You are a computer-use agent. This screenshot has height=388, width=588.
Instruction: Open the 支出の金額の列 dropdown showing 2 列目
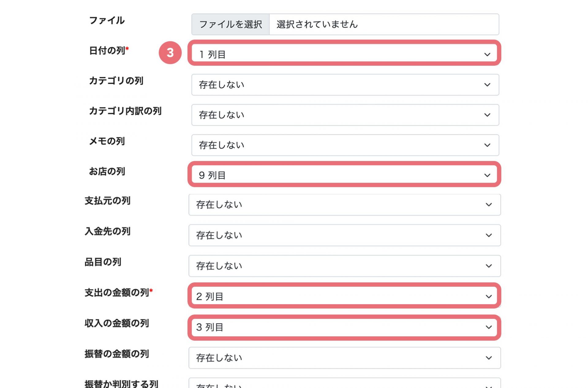[345, 296]
